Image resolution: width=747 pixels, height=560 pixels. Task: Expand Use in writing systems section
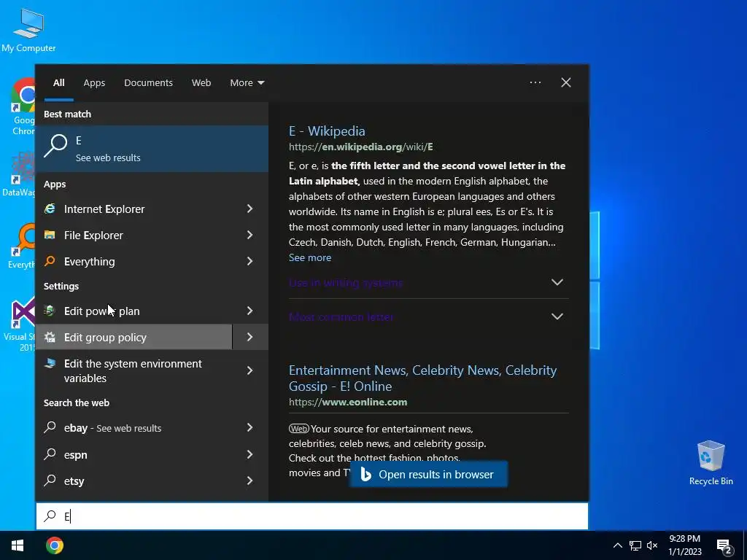click(557, 282)
